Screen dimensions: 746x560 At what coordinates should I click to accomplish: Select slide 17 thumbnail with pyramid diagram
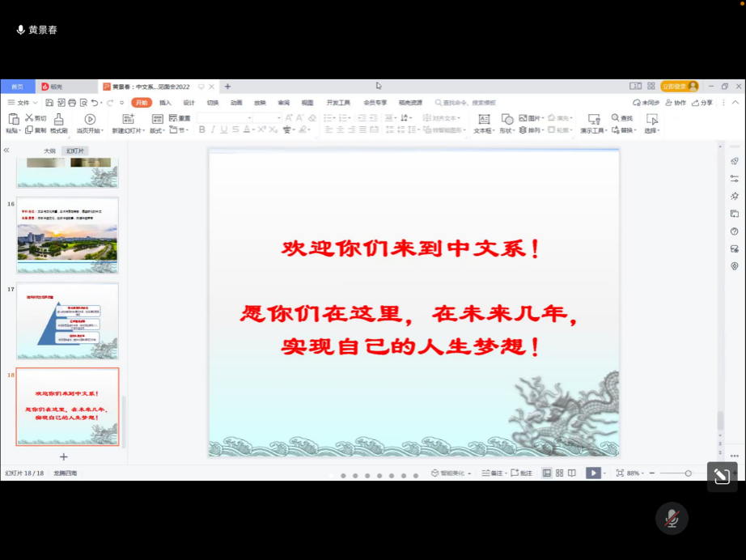pos(68,320)
